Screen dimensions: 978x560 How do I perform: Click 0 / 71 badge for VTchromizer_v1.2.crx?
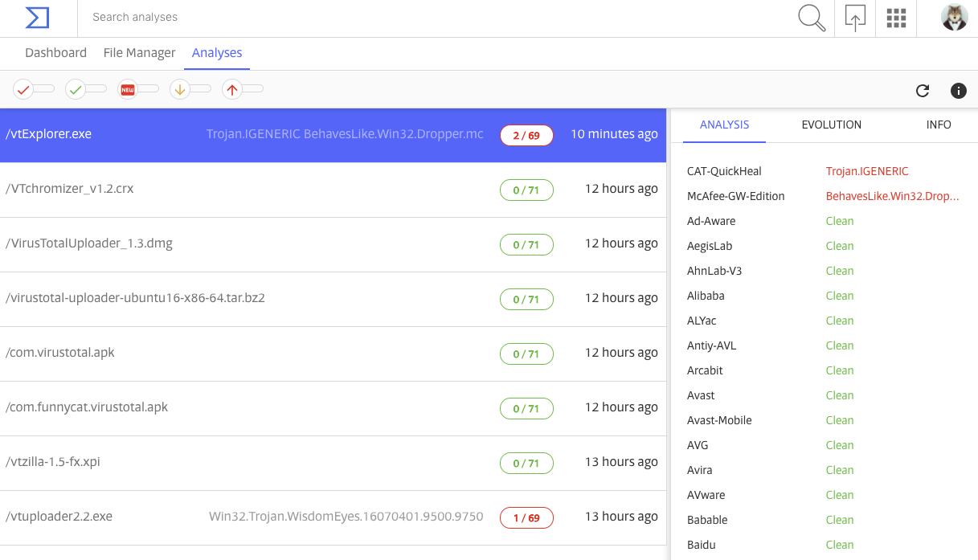tap(526, 190)
